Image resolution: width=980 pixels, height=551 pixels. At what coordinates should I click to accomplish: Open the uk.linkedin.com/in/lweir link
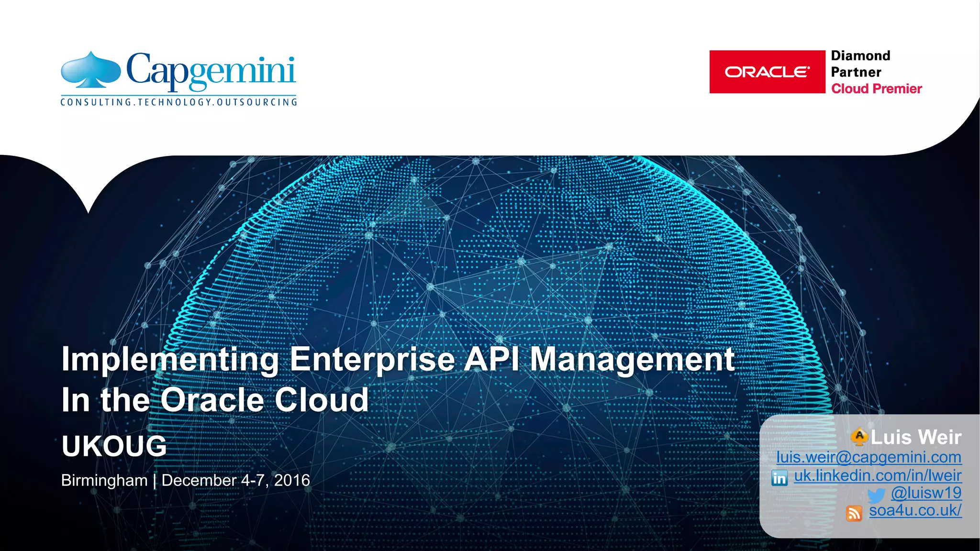(x=878, y=476)
